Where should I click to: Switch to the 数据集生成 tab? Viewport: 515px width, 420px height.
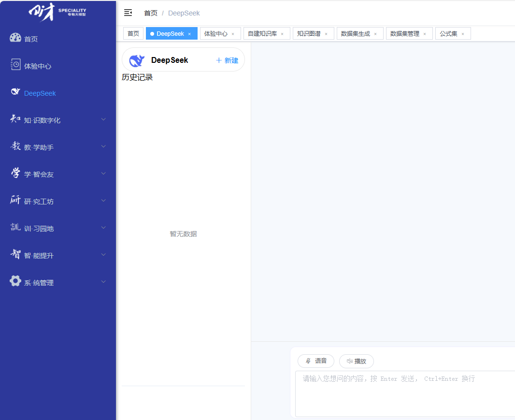click(355, 34)
